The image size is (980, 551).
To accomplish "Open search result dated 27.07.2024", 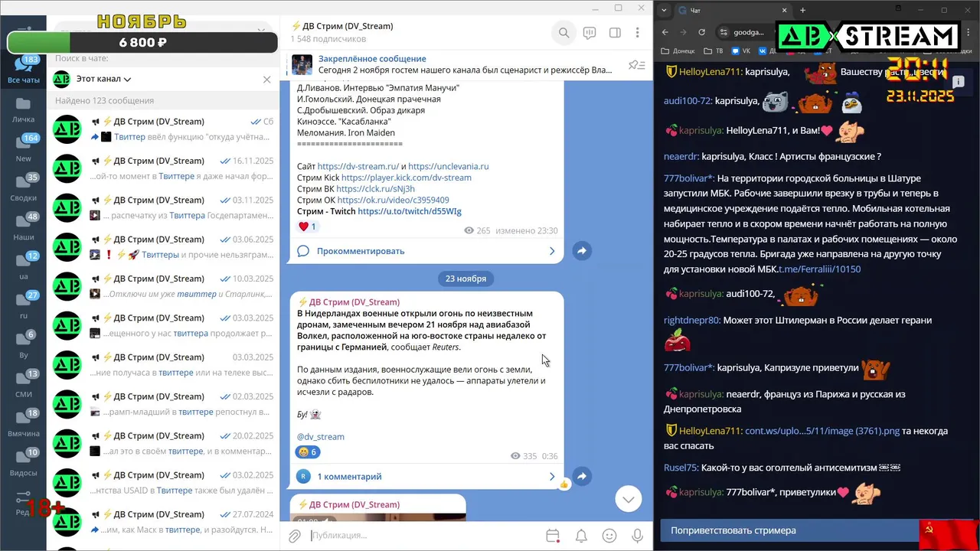I will (x=162, y=522).
